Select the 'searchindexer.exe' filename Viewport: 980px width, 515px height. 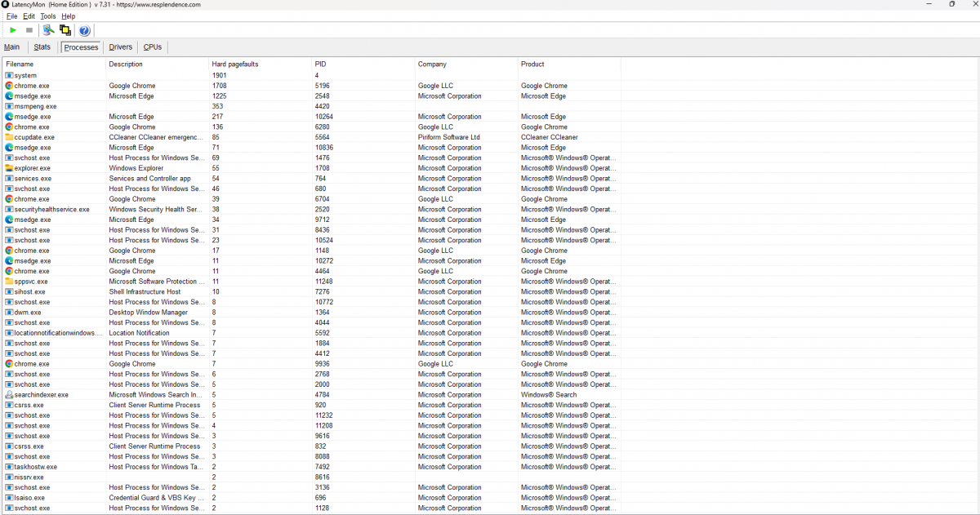(x=42, y=394)
